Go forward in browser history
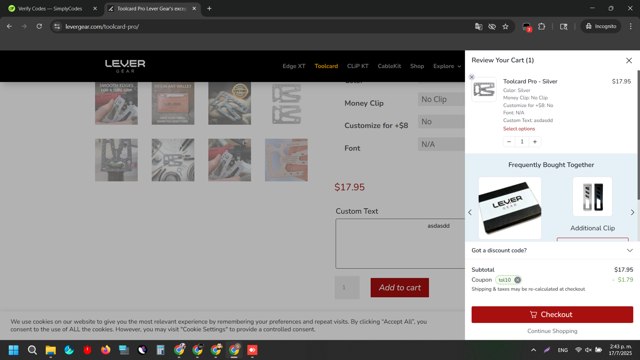The image size is (640, 360). (24, 27)
